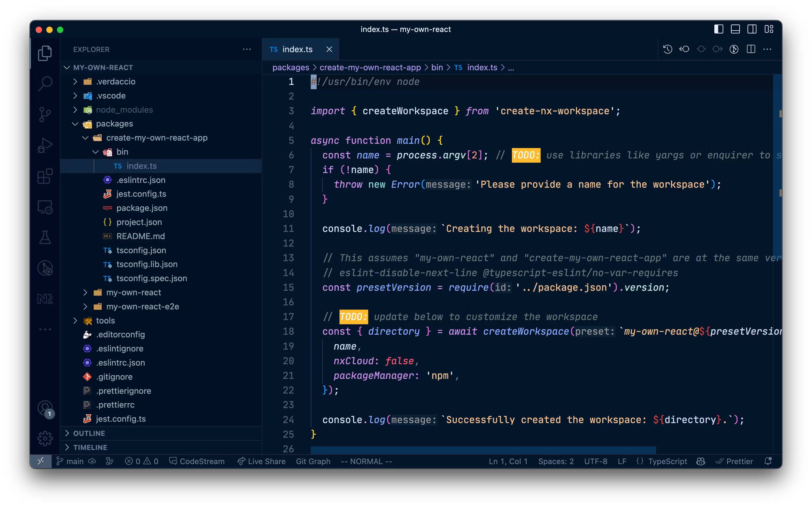Open Source Control view

tap(45, 114)
